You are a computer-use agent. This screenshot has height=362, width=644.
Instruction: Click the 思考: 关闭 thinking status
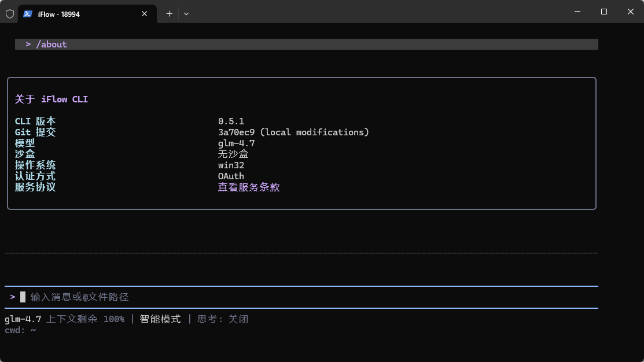223,319
